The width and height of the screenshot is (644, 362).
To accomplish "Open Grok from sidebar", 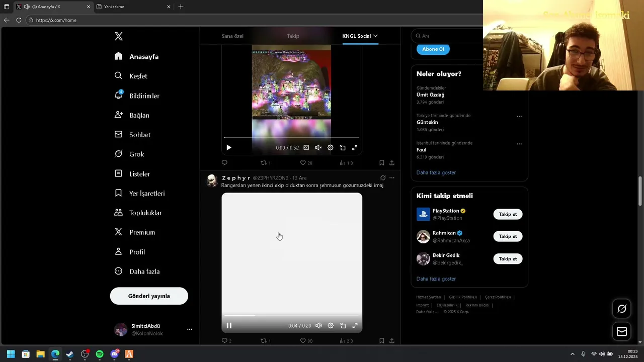I will pos(129,154).
